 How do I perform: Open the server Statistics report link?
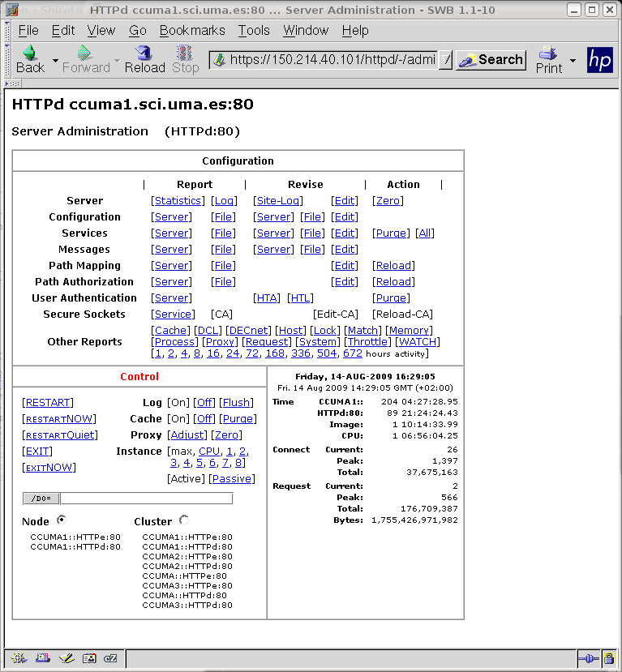[178, 201]
